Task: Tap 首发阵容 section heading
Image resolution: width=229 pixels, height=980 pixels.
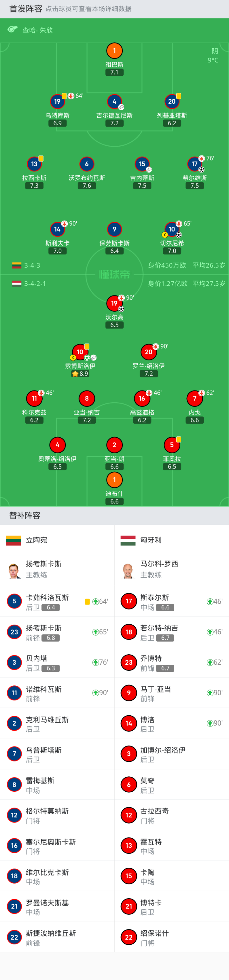Action: pyautogui.click(x=25, y=9)
